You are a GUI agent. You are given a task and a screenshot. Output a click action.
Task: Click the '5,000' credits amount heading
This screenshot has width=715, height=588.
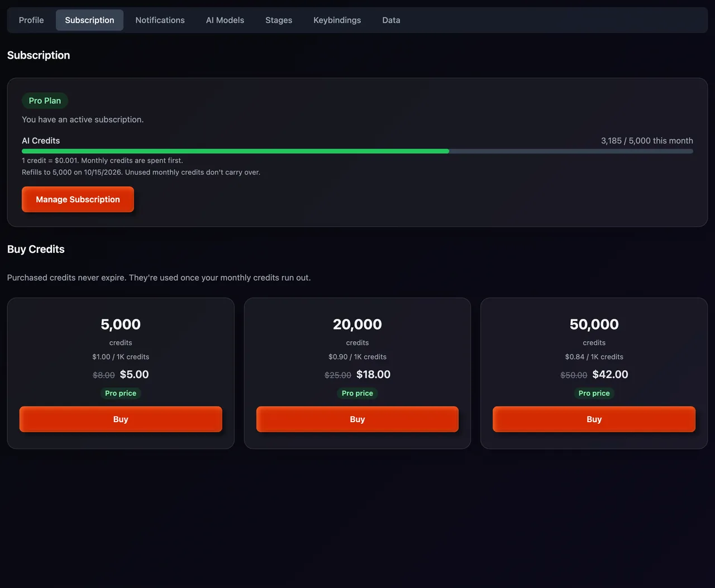pyautogui.click(x=121, y=324)
